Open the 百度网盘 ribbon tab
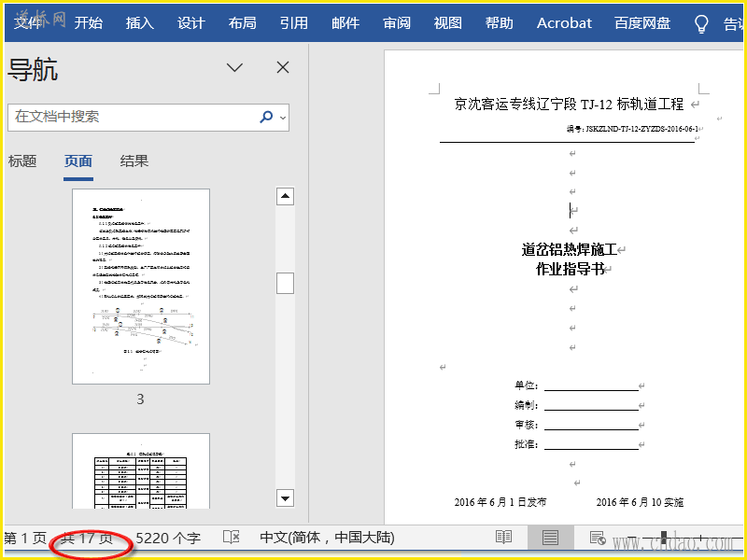 [642, 22]
